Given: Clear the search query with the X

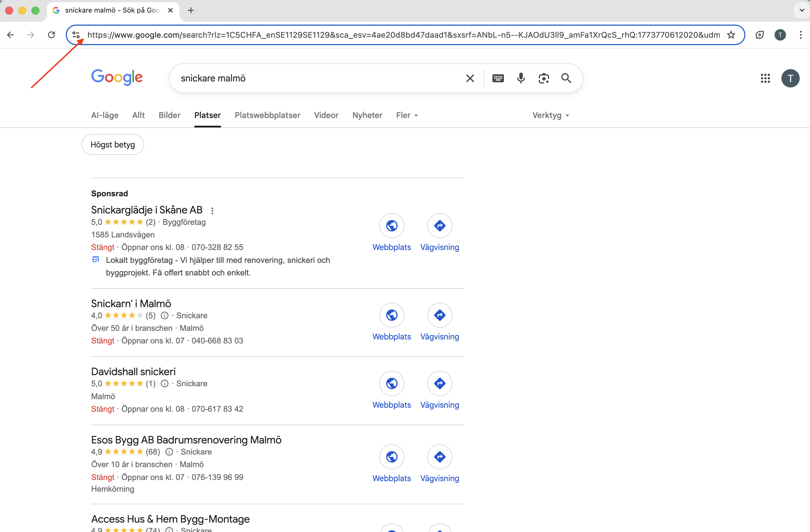Looking at the screenshot, I should pyautogui.click(x=470, y=78).
